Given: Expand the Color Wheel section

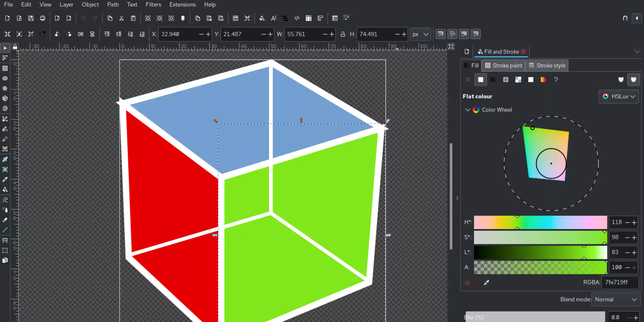Looking at the screenshot, I should [x=467, y=110].
